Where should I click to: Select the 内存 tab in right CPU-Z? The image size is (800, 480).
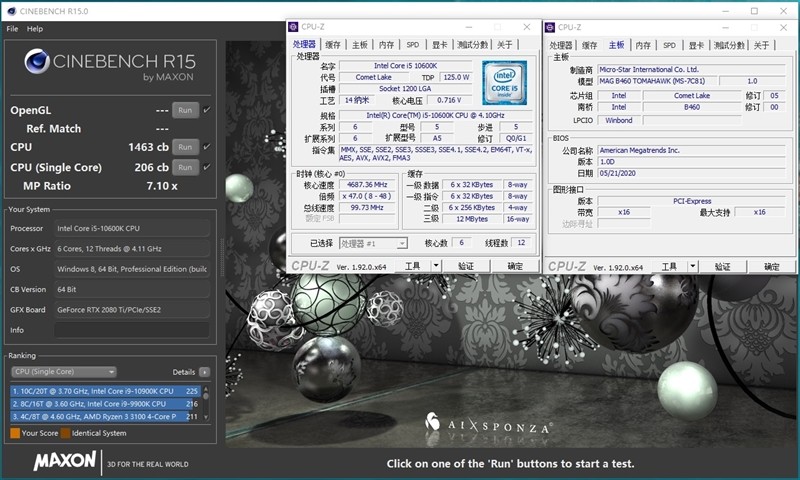(643, 45)
